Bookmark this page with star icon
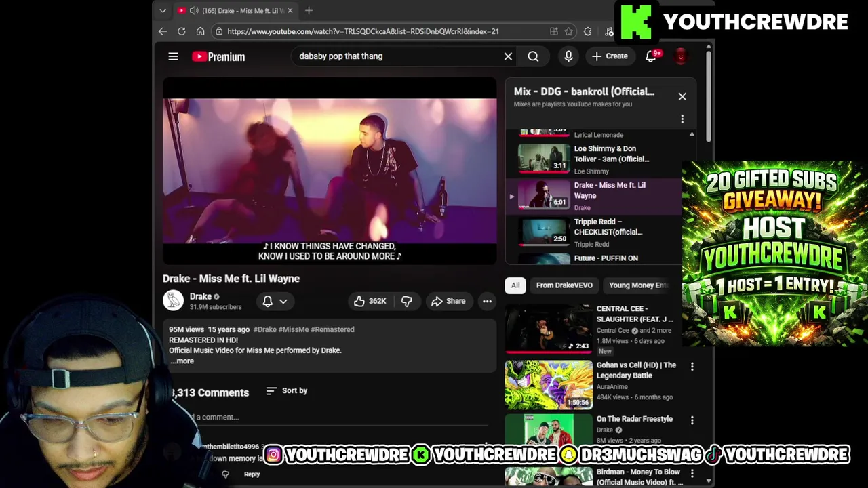 click(x=569, y=31)
